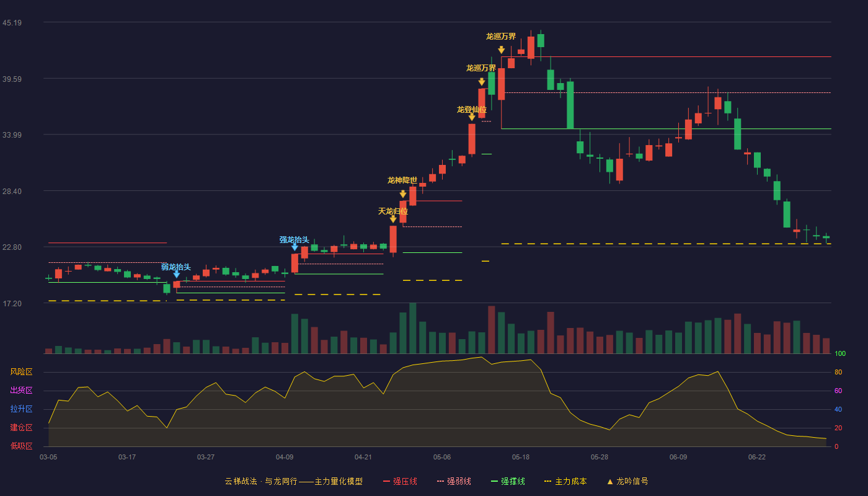Screen dimensions: 868x496
Task: Select the 28.40 price axis label
Action: (12, 192)
